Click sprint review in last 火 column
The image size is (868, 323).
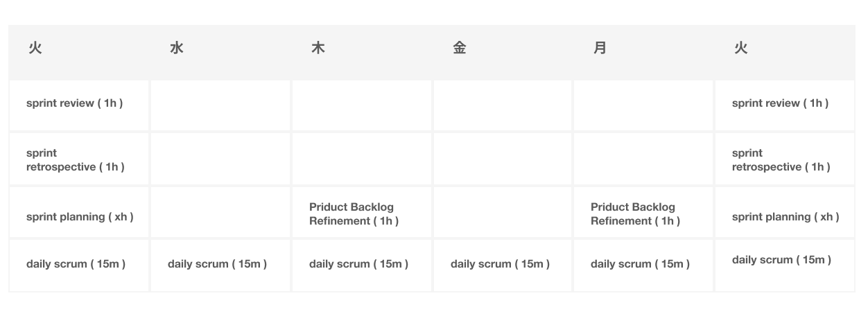coord(780,103)
